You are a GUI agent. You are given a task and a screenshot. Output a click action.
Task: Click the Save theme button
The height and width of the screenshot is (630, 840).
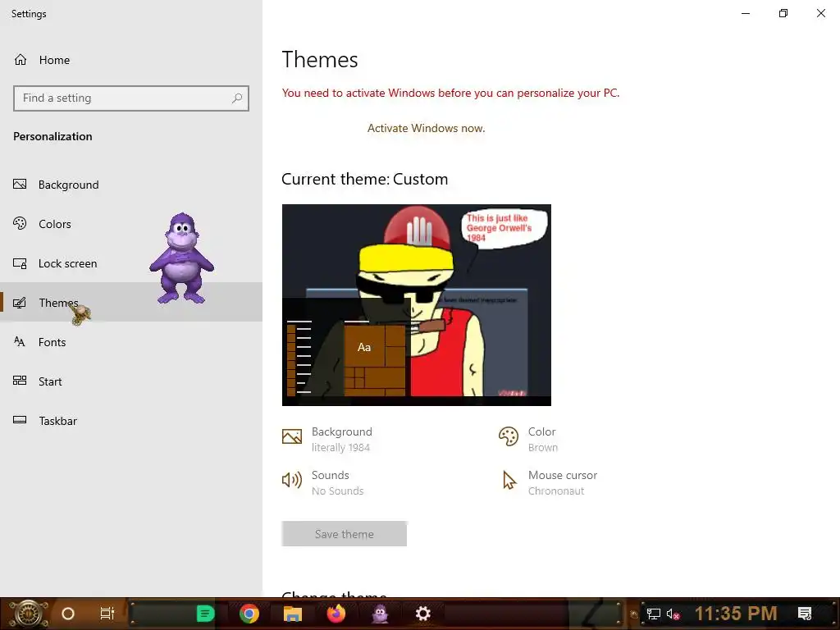coord(345,534)
